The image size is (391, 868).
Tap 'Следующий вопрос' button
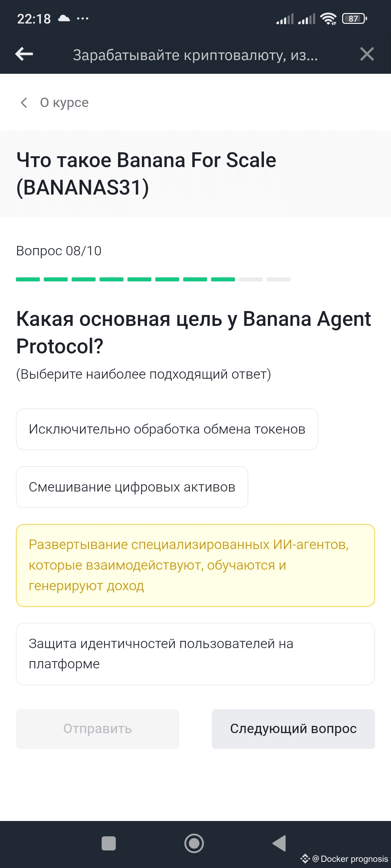293,729
